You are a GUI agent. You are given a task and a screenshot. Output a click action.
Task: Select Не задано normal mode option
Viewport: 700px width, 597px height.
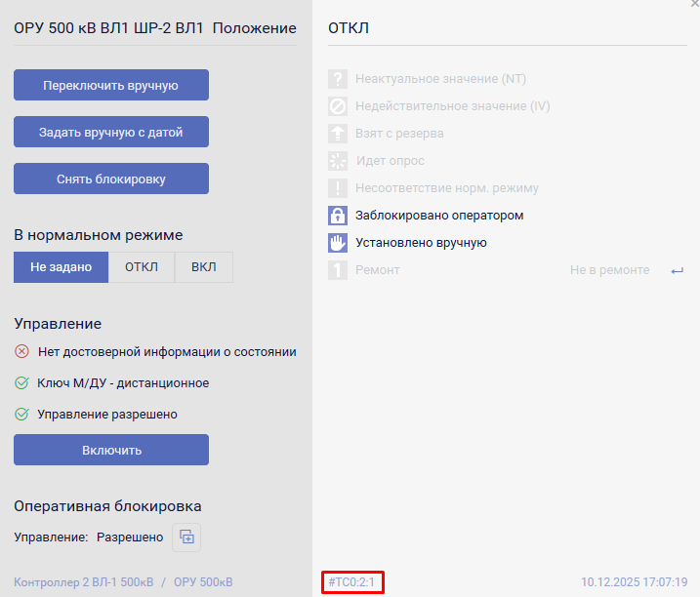tap(61, 267)
